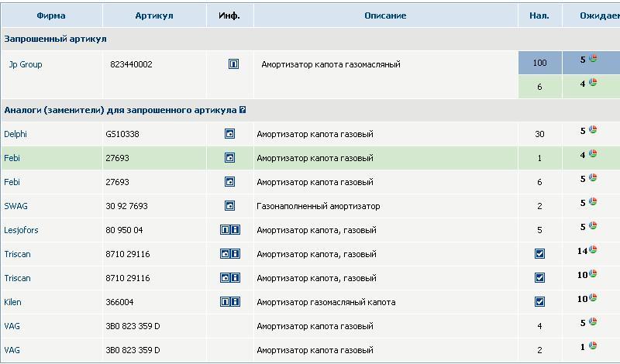620x364 pixels.
Task: Open the Delphi brand link
Action: click(15, 134)
